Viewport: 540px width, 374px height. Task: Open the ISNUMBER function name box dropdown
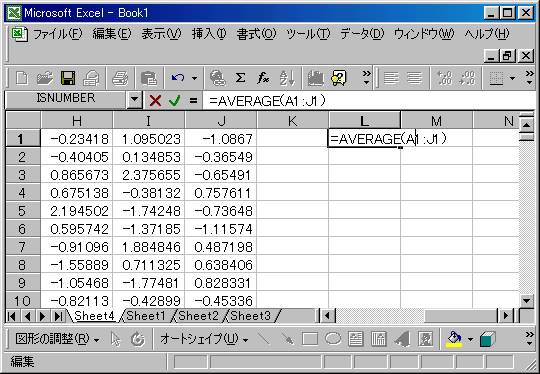[134, 100]
